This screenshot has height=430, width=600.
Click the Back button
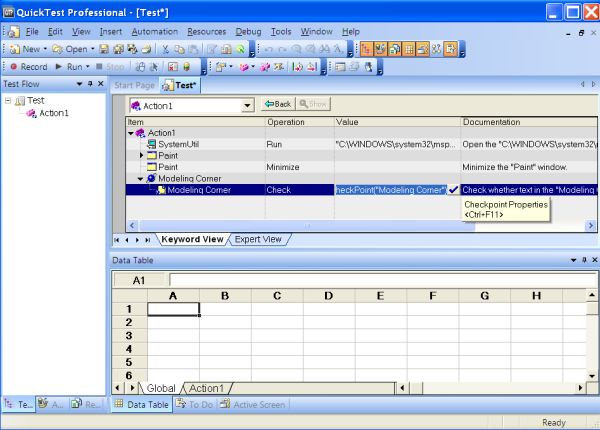[x=278, y=104]
